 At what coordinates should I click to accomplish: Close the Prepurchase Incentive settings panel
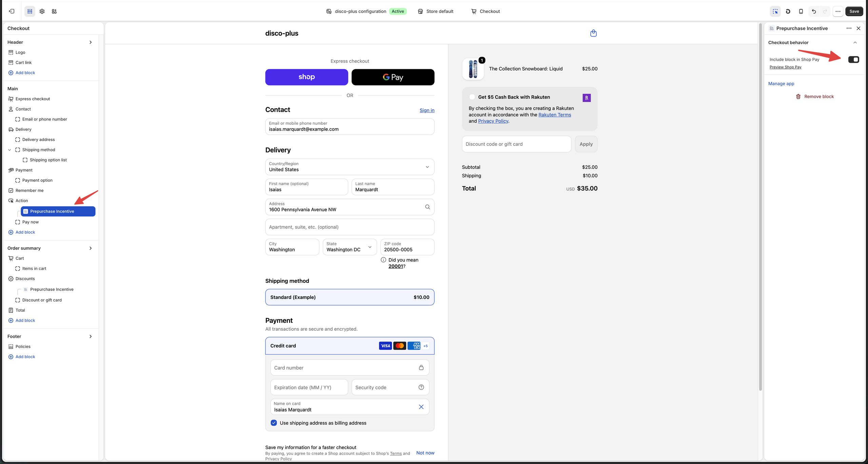tap(859, 28)
